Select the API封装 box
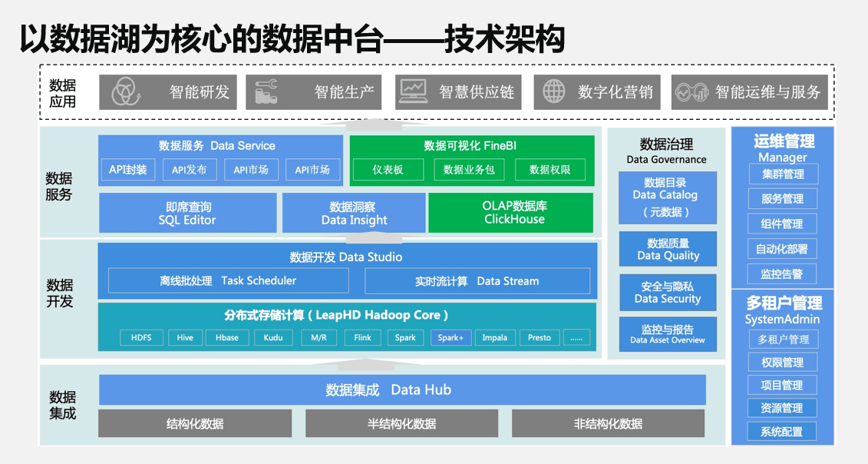The image size is (868, 464). tap(127, 170)
